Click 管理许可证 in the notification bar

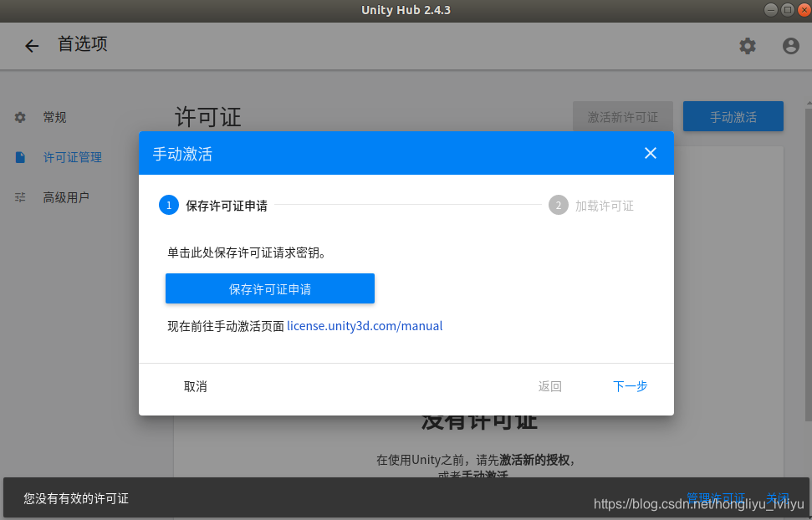coord(716,497)
